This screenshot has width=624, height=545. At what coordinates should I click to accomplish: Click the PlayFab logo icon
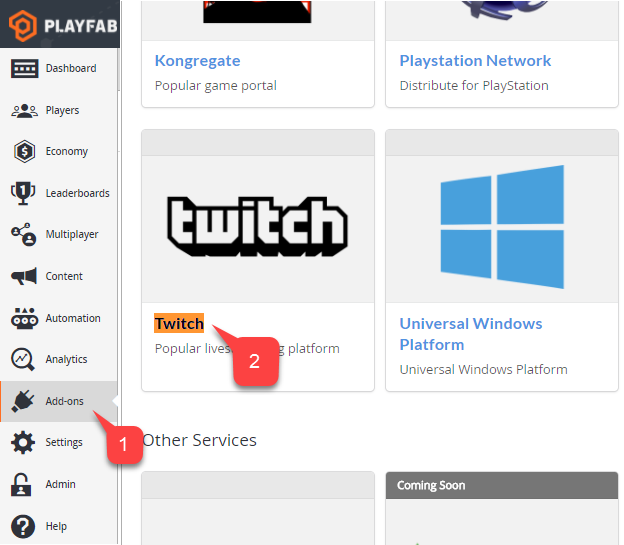(23, 26)
